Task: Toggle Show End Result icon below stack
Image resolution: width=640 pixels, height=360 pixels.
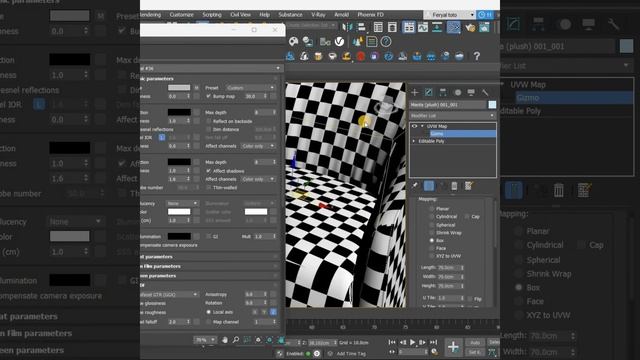Action: coord(429,186)
